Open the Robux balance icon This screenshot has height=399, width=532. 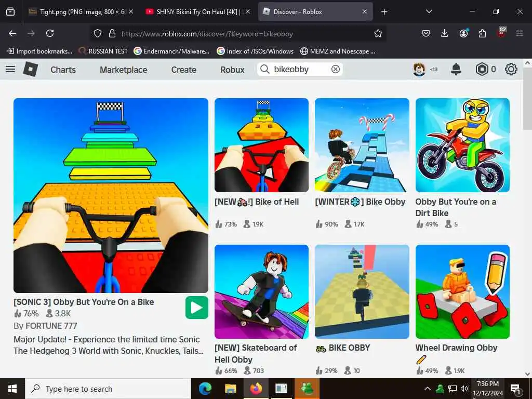[x=482, y=69]
